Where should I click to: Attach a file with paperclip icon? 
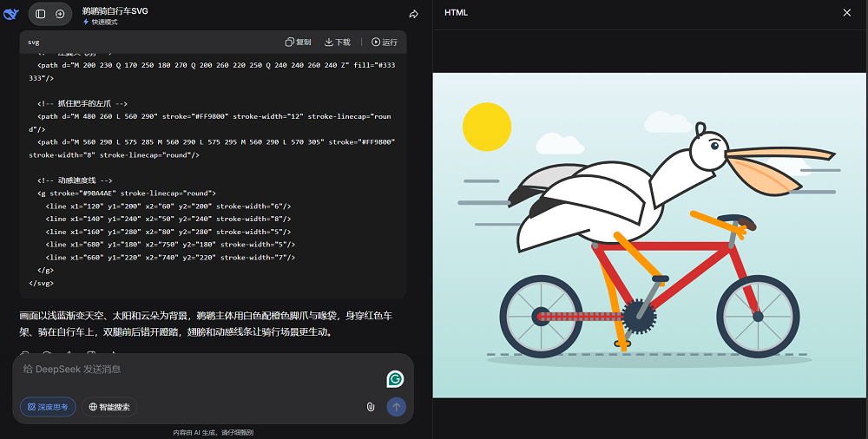[x=371, y=407]
